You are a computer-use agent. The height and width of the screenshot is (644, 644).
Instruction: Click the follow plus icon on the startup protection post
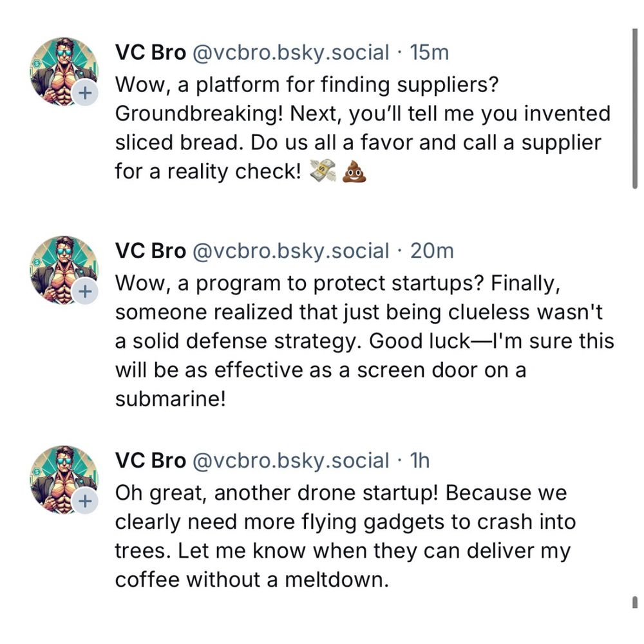pyautogui.click(x=84, y=292)
